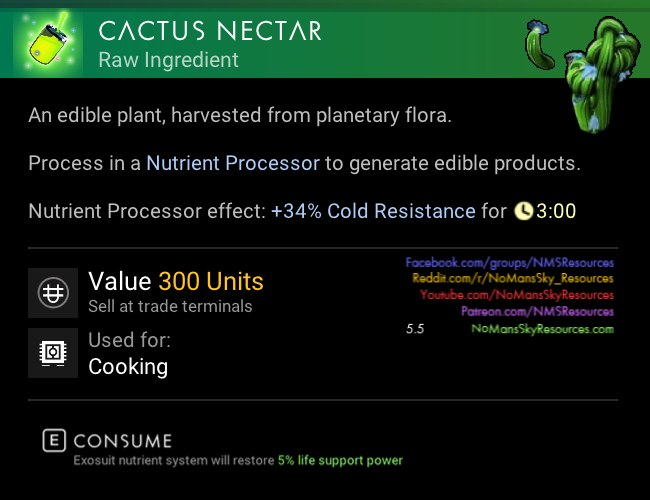The height and width of the screenshot is (500, 650).
Task: Open the Youtube NoMansSkyResources link
Action: click(x=516, y=295)
